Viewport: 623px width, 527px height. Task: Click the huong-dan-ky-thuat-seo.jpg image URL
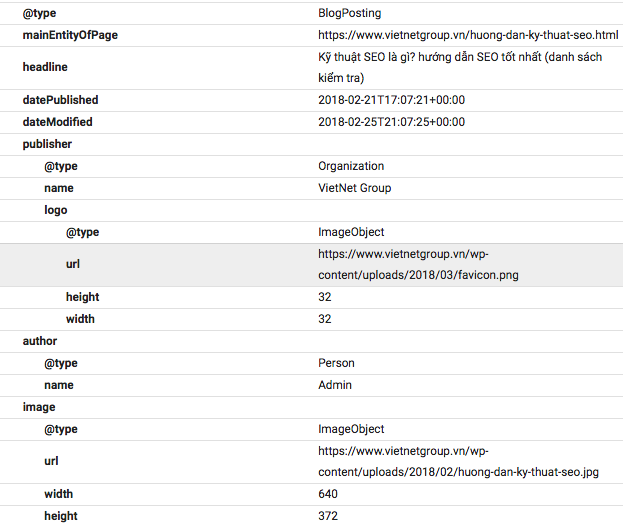458,462
